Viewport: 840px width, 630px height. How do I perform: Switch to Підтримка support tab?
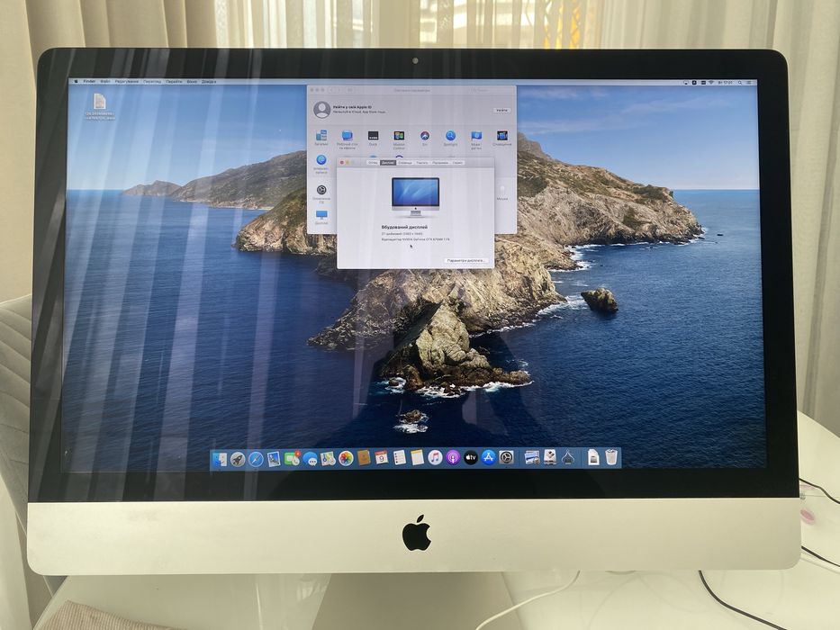(440, 163)
